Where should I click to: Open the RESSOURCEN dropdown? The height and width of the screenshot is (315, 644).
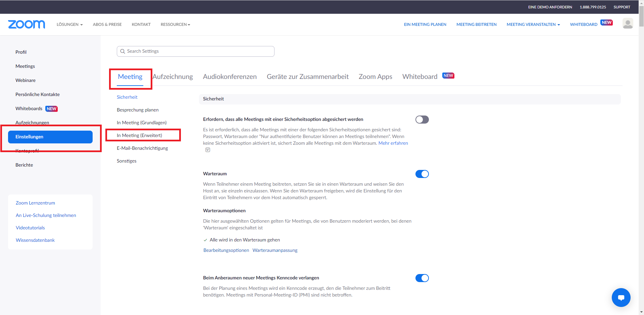(x=175, y=24)
